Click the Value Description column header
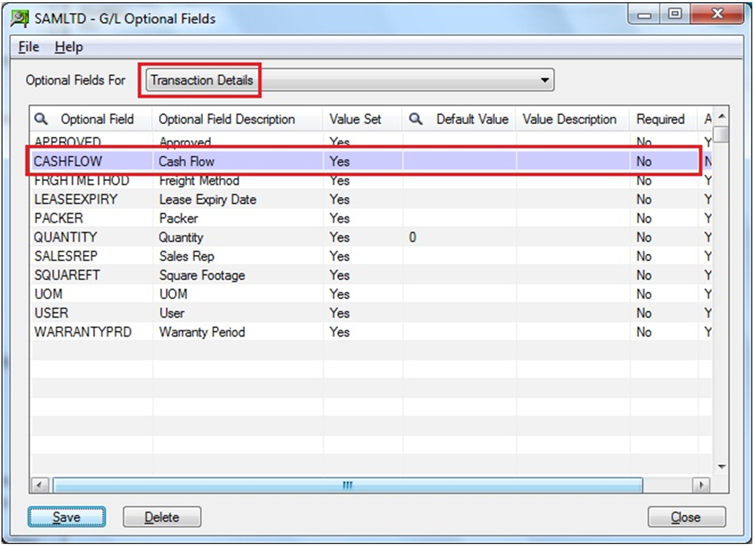This screenshot has width=756, height=547. pyautogui.click(x=573, y=119)
